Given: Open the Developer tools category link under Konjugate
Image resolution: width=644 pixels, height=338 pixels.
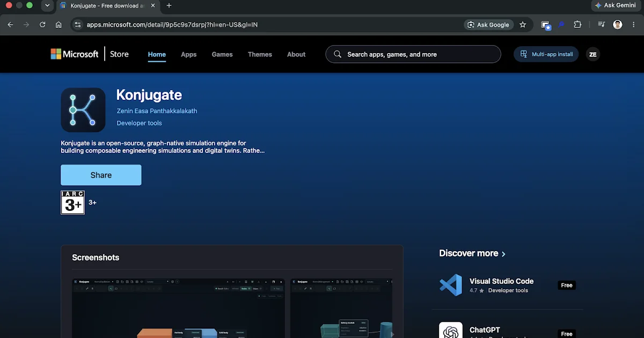Looking at the screenshot, I should 139,123.
